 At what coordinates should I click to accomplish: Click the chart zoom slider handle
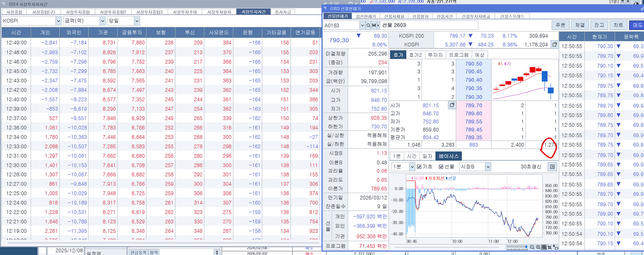pos(526,247)
